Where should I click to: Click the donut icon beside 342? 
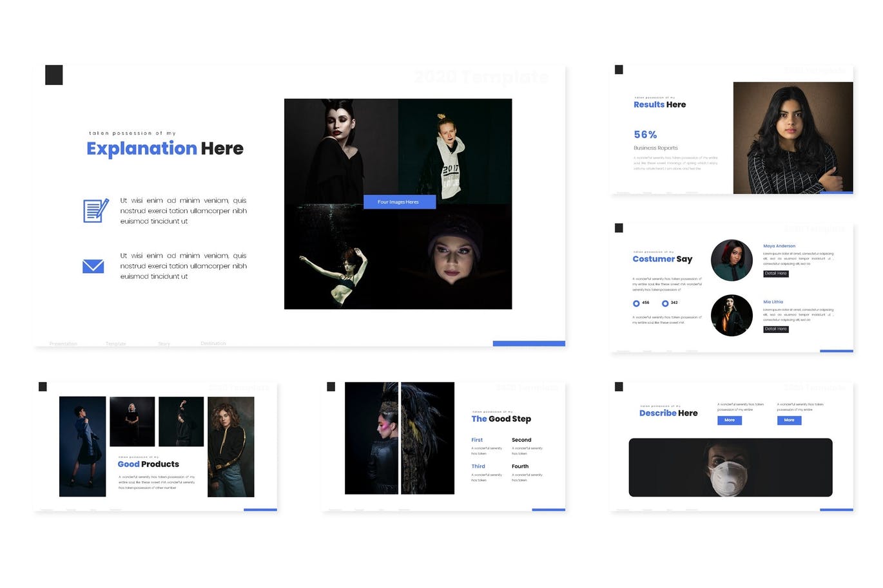[x=665, y=303]
